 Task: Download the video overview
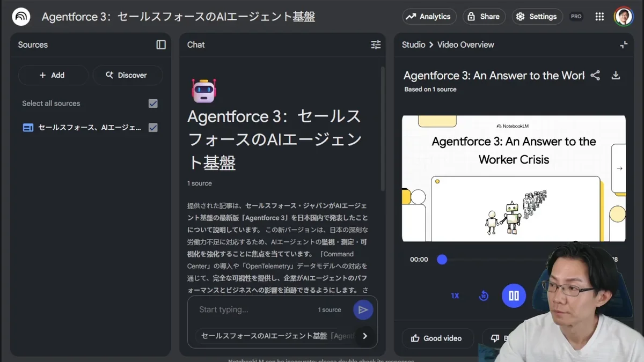(616, 76)
